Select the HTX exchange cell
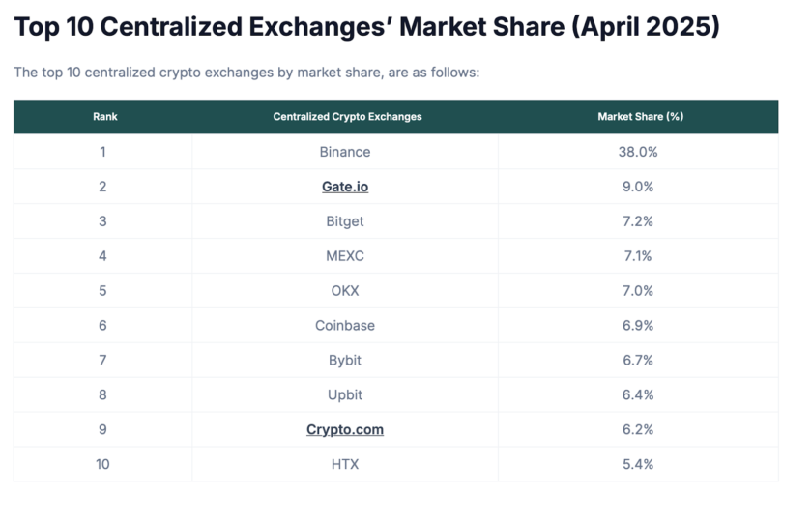 pos(345,464)
